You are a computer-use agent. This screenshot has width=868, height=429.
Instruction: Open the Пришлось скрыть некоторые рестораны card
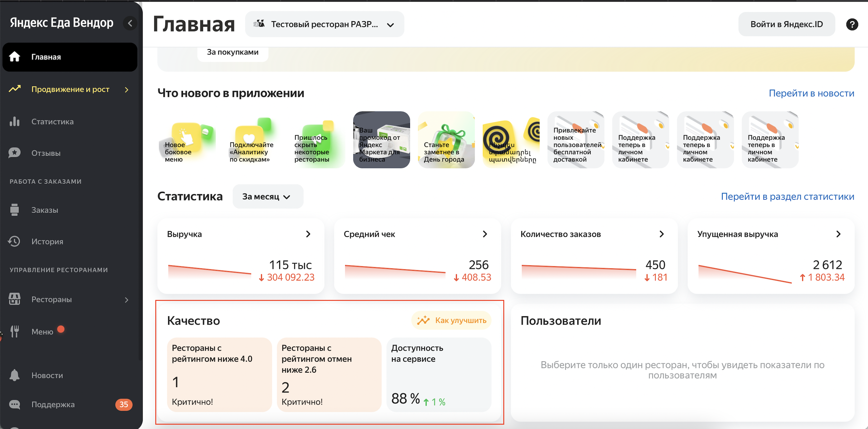point(317,140)
